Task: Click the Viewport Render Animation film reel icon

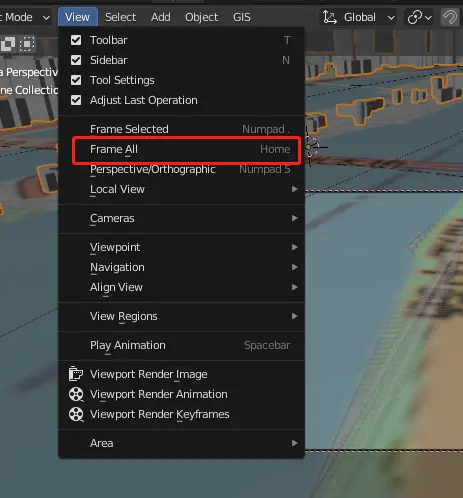Action: pos(76,394)
